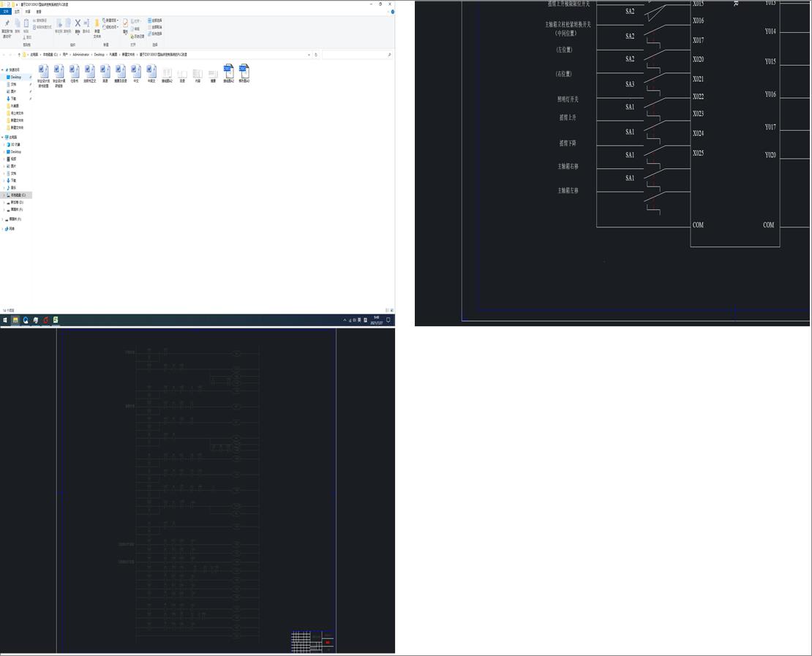This screenshot has height=656, width=812.
Task: Click the Rename icon in the ribbon
Action: tap(86, 24)
